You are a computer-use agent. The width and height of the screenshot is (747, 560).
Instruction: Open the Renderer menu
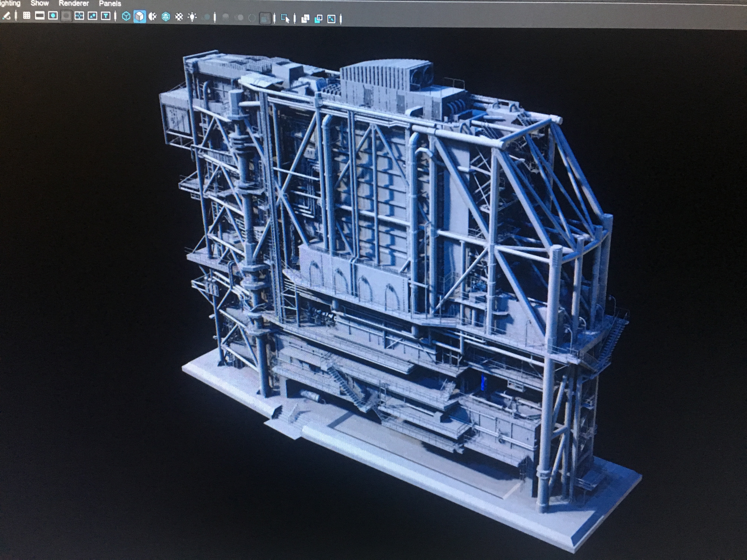(74, 3)
